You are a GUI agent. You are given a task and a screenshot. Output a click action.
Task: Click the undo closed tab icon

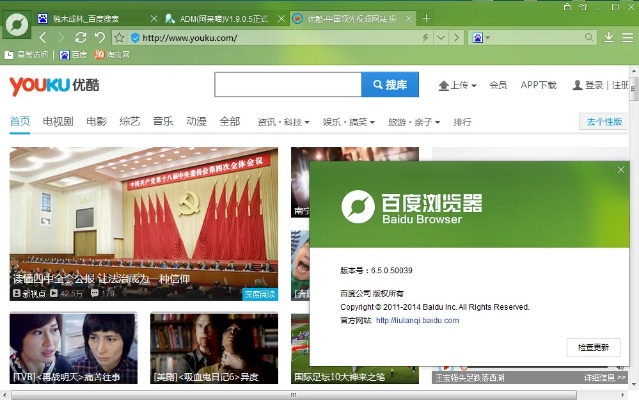(100, 37)
